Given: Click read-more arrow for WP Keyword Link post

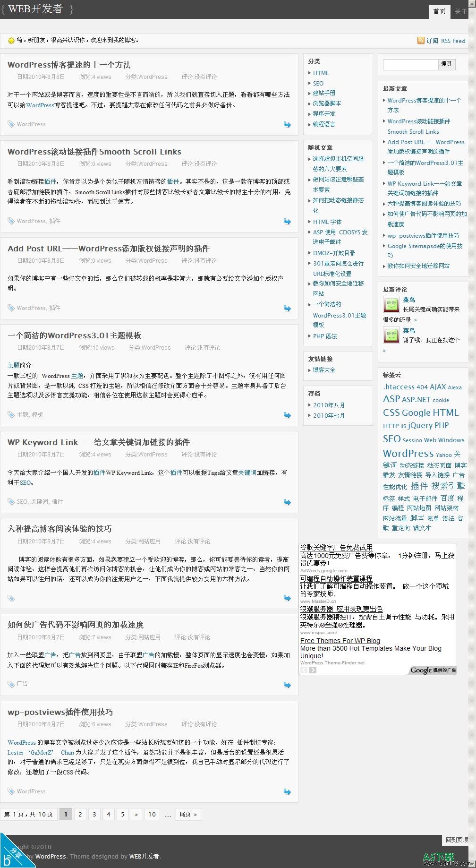Looking at the screenshot, I should pyautogui.click(x=287, y=502).
